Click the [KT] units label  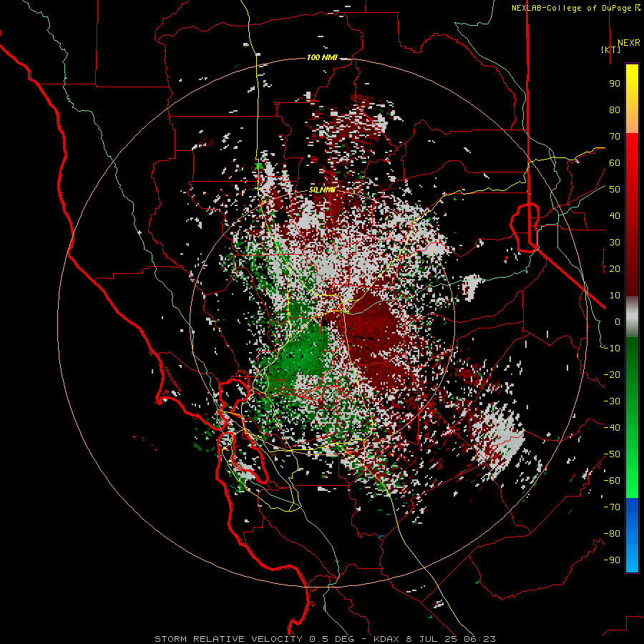coord(610,49)
